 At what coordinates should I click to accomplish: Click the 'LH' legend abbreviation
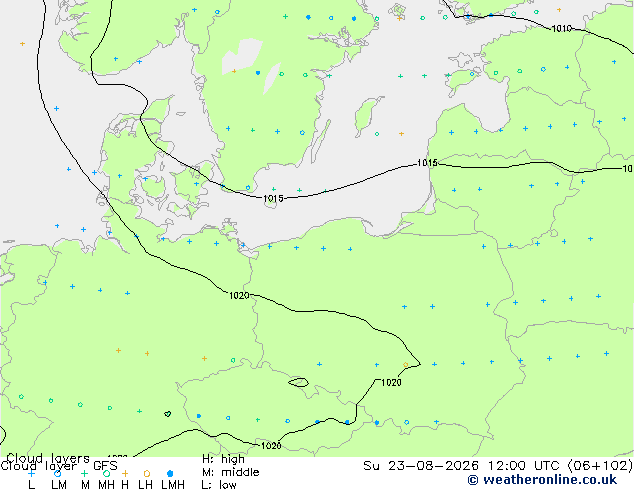(x=146, y=485)
